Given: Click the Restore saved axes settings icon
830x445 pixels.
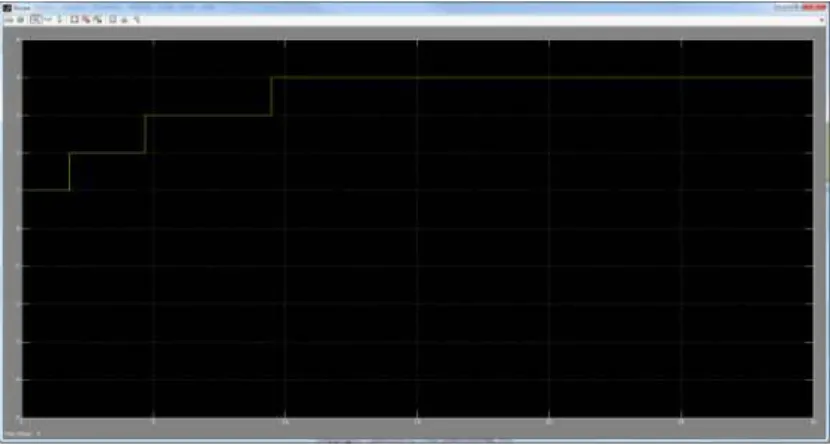Looking at the screenshot, I should 98,20.
